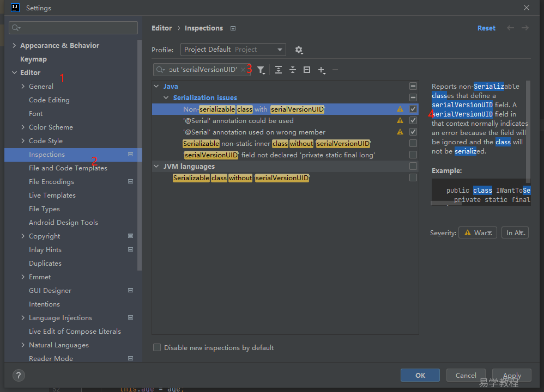Open Font settings

click(36, 114)
